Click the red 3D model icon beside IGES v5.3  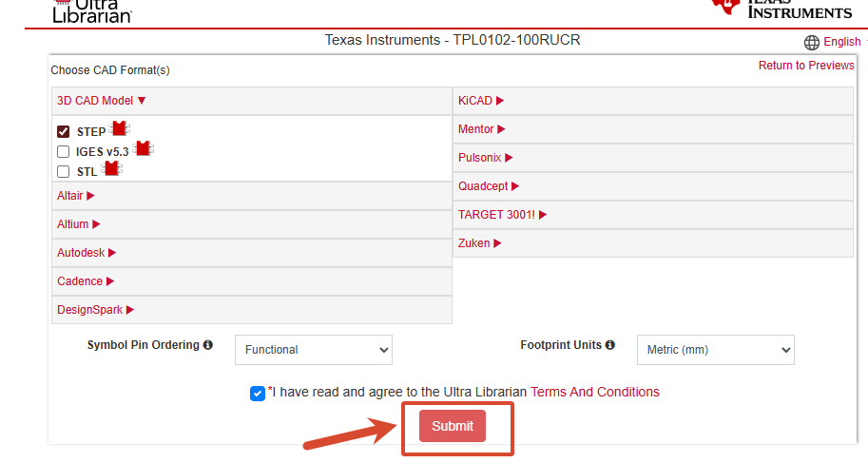click(x=144, y=148)
